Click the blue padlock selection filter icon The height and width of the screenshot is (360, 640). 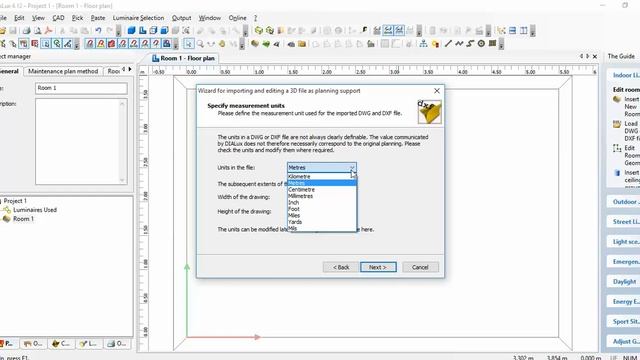[167, 43]
